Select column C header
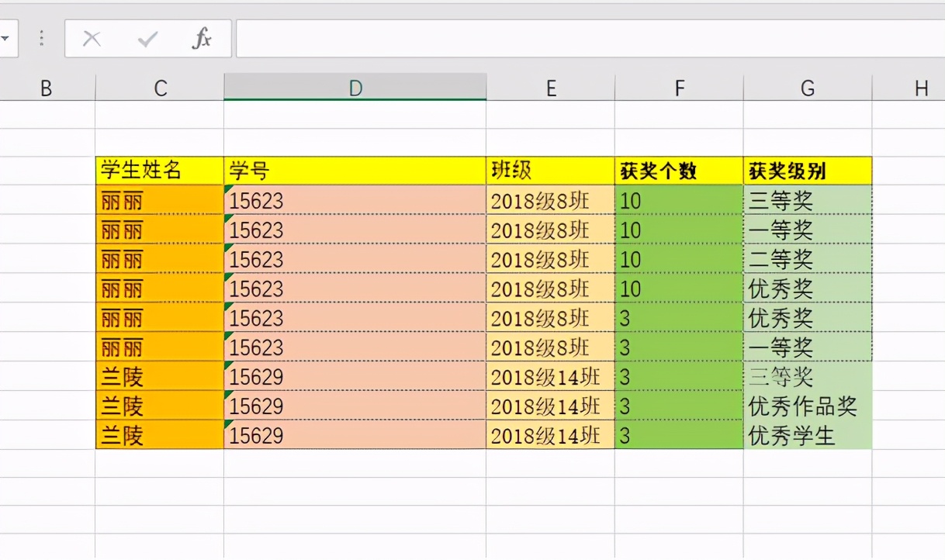 pyautogui.click(x=160, y=88)
